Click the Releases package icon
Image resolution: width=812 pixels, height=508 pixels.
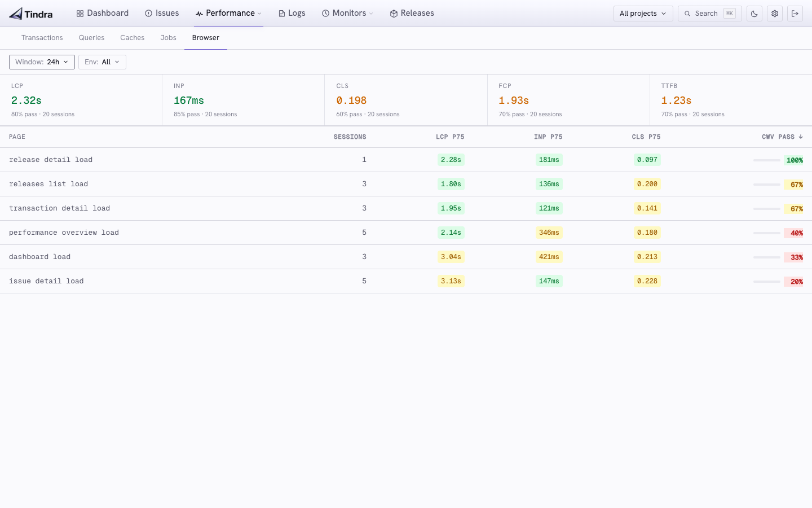point(394,14)
